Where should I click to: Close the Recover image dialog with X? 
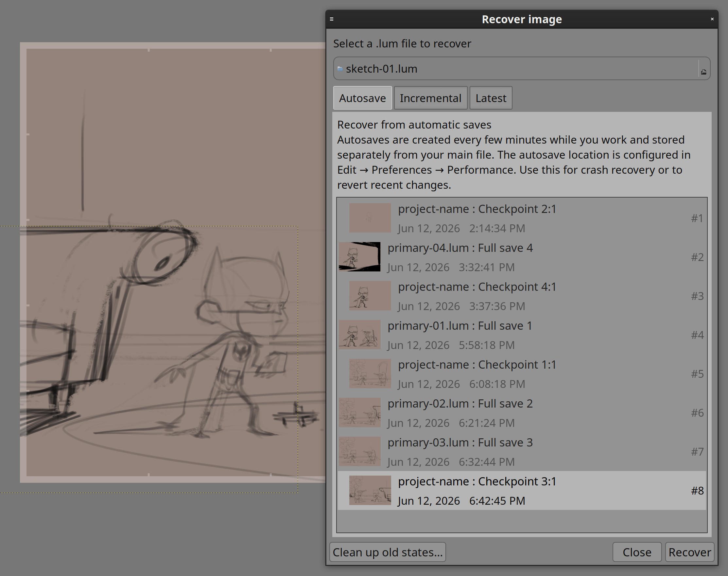712,19
